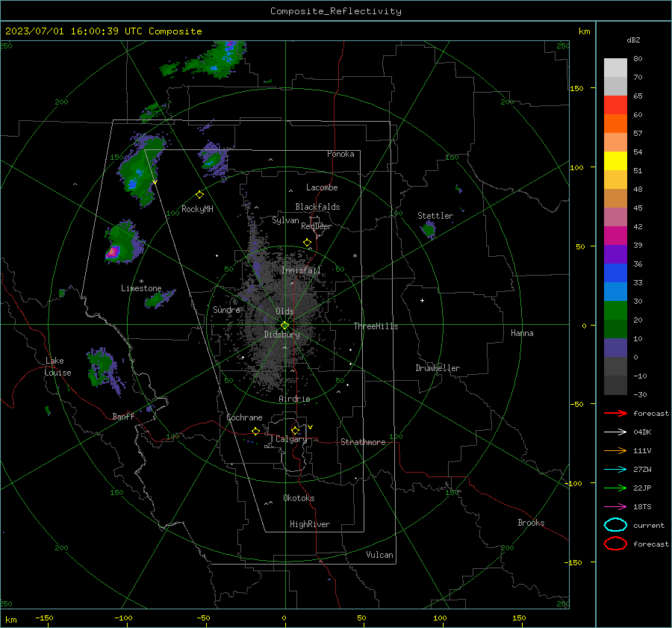
Task: Click the -100 tick on right axis
Action: 573,483
